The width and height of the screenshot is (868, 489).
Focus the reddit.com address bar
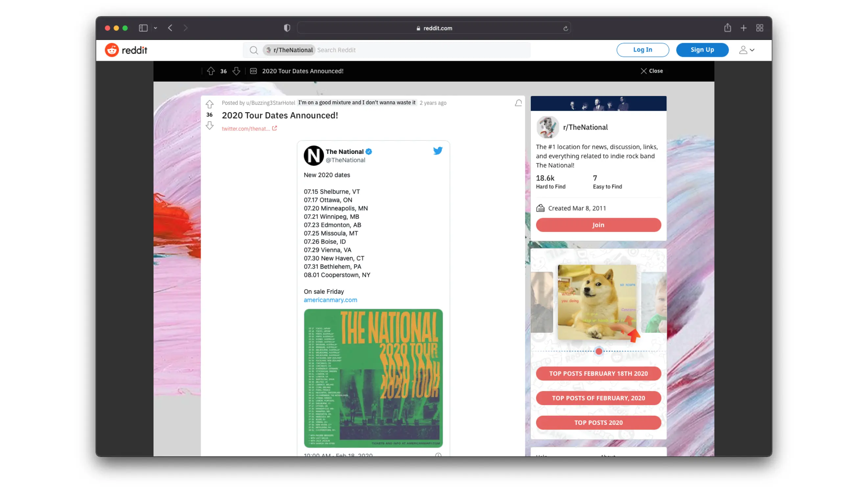point(434,28)
